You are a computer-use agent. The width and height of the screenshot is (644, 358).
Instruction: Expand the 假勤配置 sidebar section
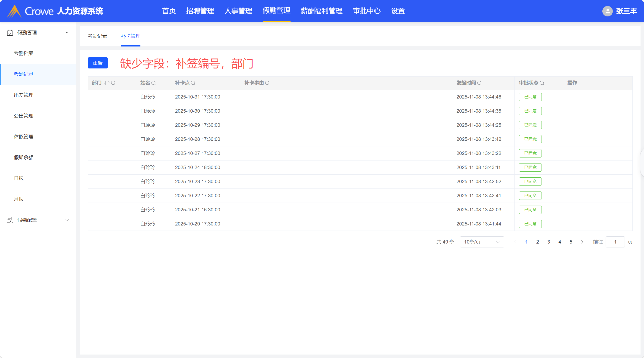click(x=67, y=220)
